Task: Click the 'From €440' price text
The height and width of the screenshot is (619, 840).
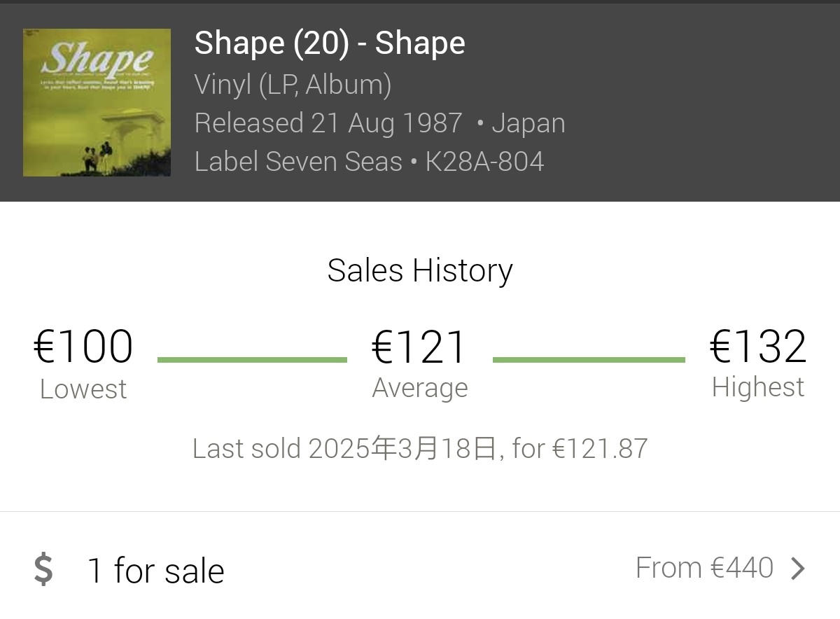Action: pos(704,568)
